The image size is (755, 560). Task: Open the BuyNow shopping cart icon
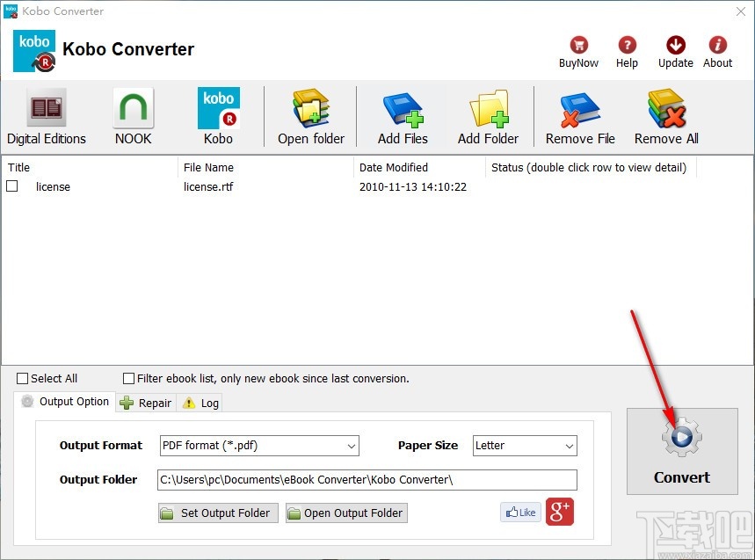(578, 45)
